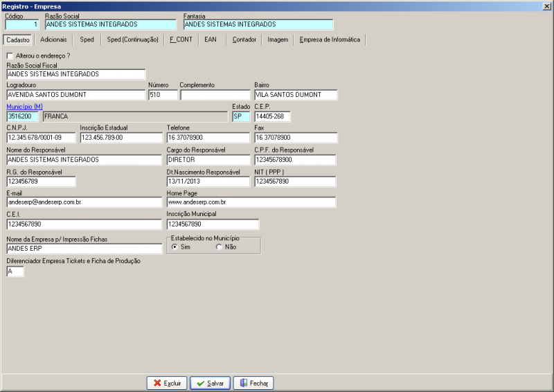Click Nome da Empresa p/ Impressão Fichas field
This screenshot has height=392, width=554.
coord(84,249)
